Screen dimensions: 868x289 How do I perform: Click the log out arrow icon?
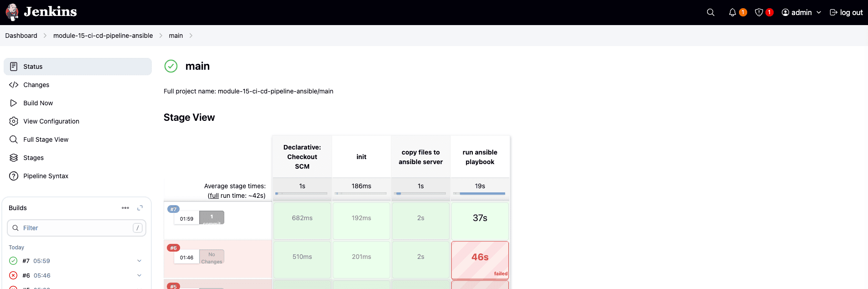833,12
